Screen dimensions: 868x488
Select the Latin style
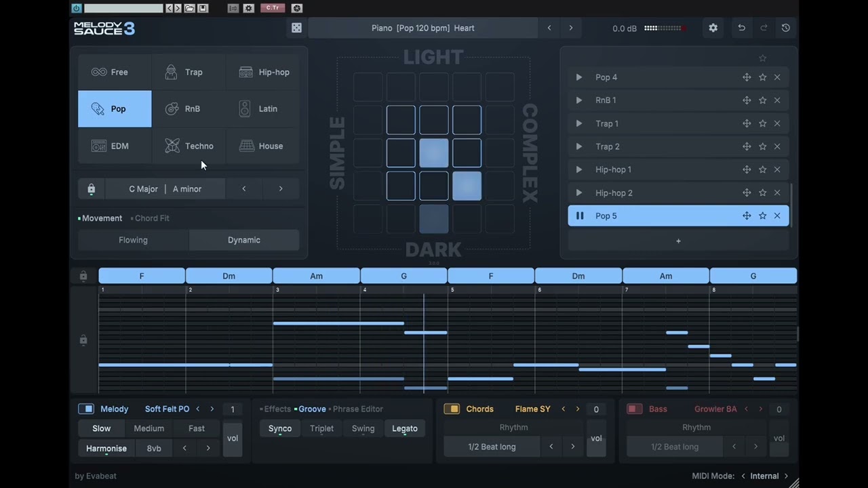[x=262, y=108]
